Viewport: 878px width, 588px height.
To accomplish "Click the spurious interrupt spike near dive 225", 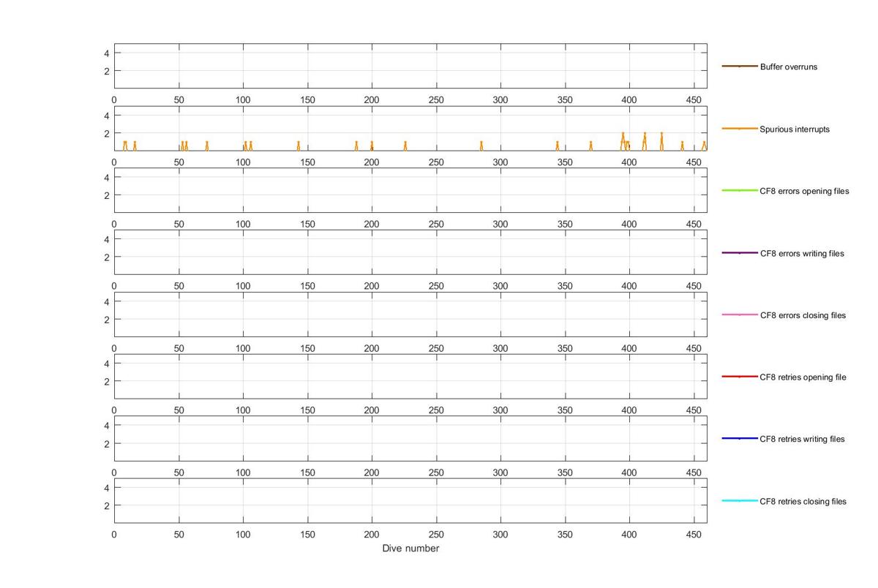I will pyautogui.click(x=405, y=146).
